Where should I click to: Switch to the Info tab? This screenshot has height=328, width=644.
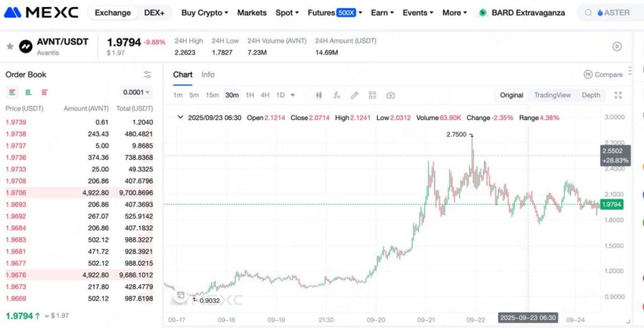click(208, 74)
